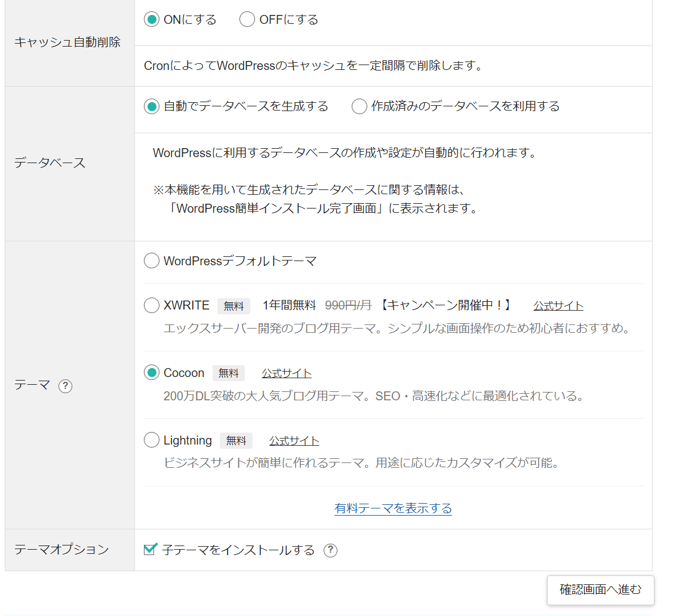
Task: Click the struck-through 990円/月 price
Action: tap(348, 305)
